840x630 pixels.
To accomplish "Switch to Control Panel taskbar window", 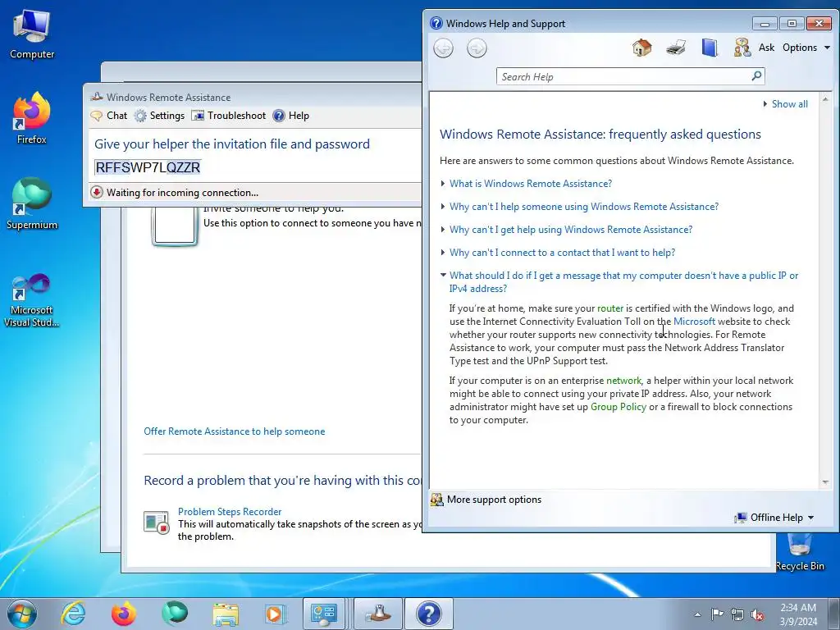I will 325,614.
